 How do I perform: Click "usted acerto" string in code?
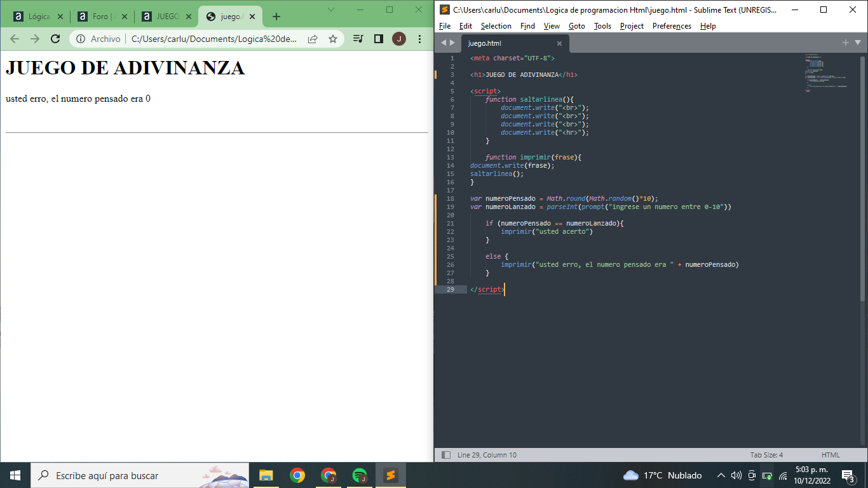point(564,231)
